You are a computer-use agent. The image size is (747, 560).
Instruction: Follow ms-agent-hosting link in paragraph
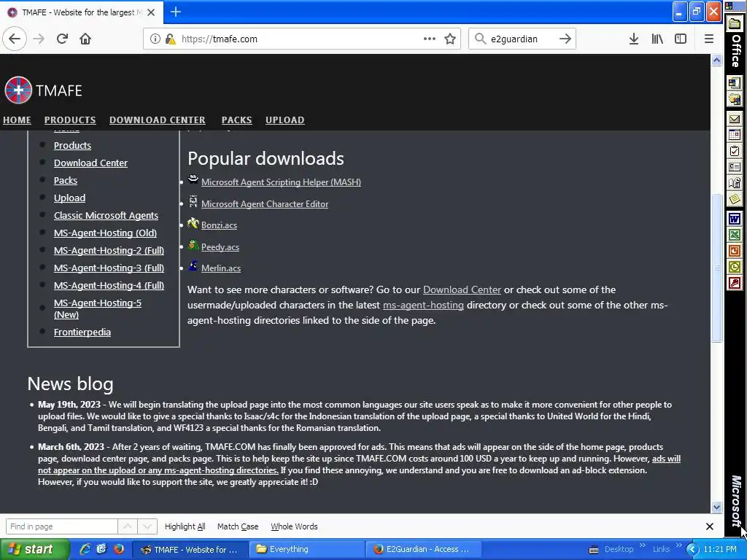[x=423, y=305]
